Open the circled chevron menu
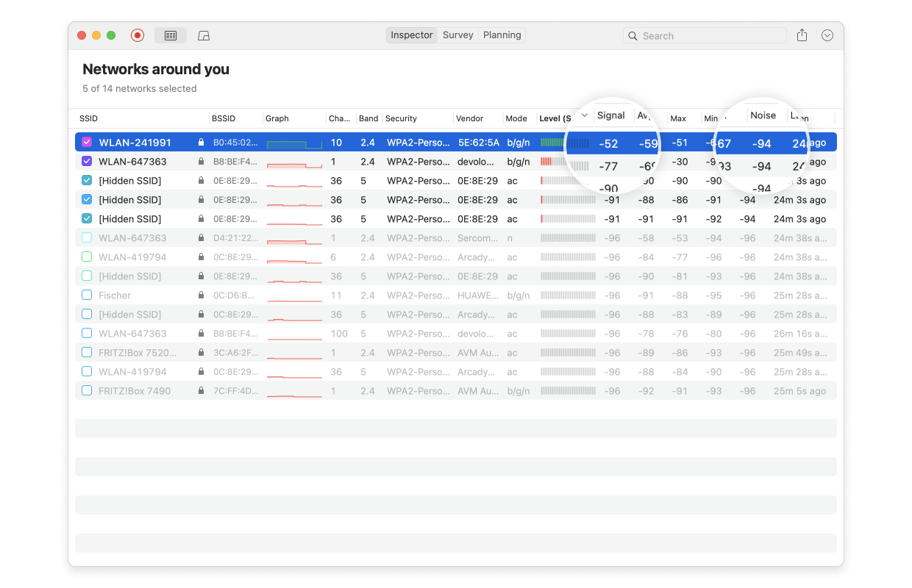912x588 pixels. tap(827, 35)
